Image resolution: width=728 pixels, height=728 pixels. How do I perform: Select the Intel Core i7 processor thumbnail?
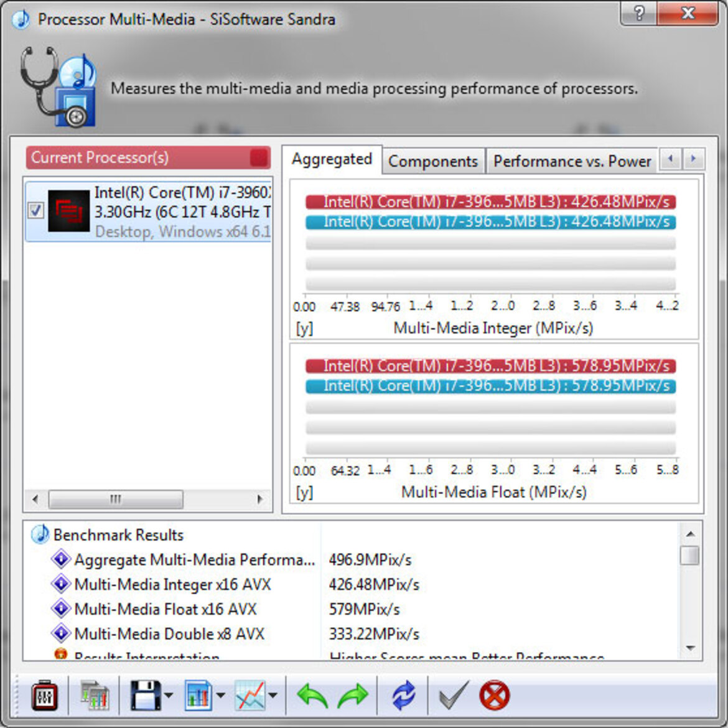pyautogui.click(x=68, y=211)
